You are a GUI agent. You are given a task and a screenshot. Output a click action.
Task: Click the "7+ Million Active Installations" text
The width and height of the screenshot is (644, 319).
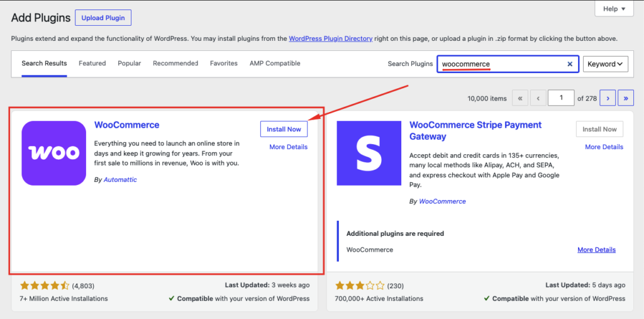(64, 298)
